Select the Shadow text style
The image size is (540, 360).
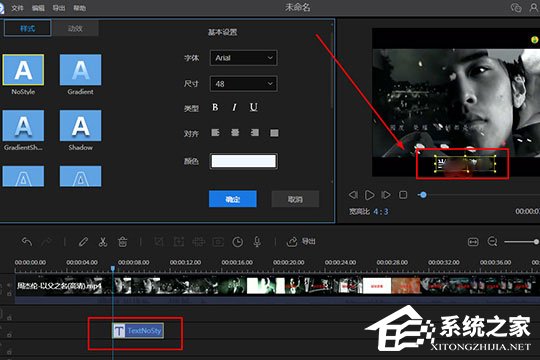click(81, 126)
